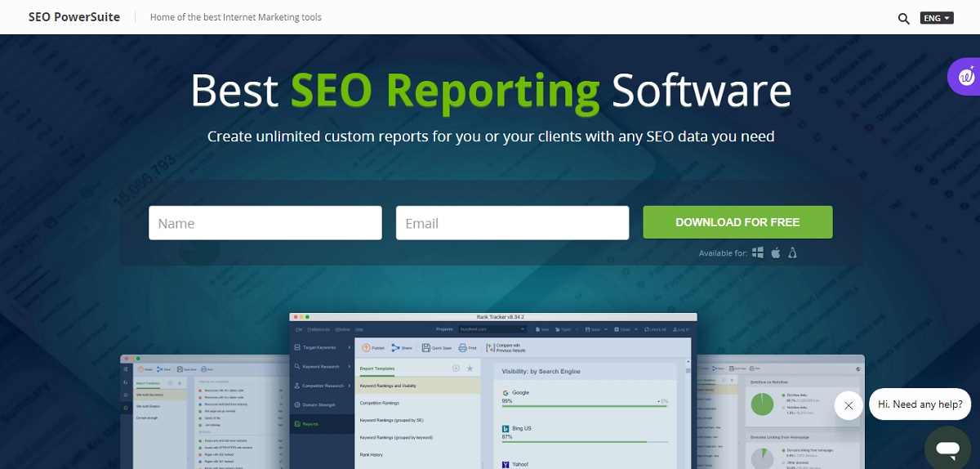Open the site search magnifier icon
This screenshot has width=980, height=469.
[x=903, y=18]
